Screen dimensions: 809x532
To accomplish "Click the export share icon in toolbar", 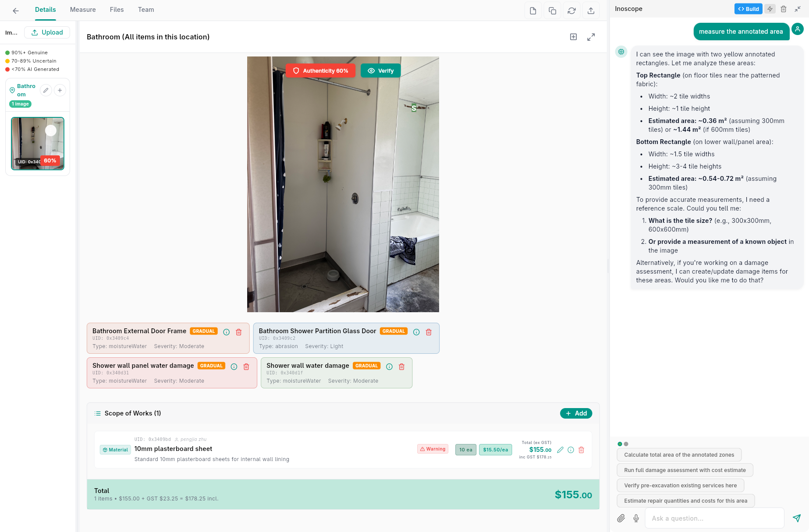I will tap(591, 11).
